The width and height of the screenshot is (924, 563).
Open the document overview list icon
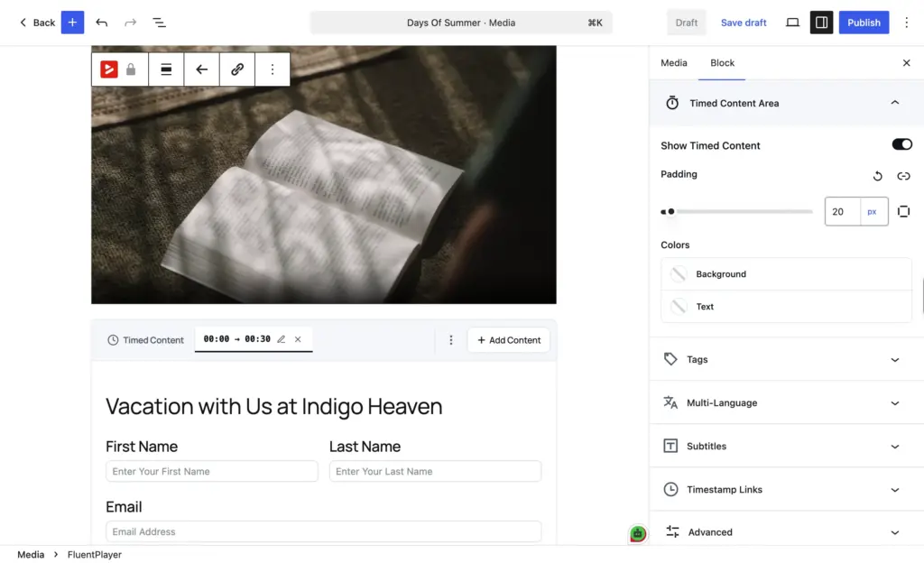coord(159,23)
